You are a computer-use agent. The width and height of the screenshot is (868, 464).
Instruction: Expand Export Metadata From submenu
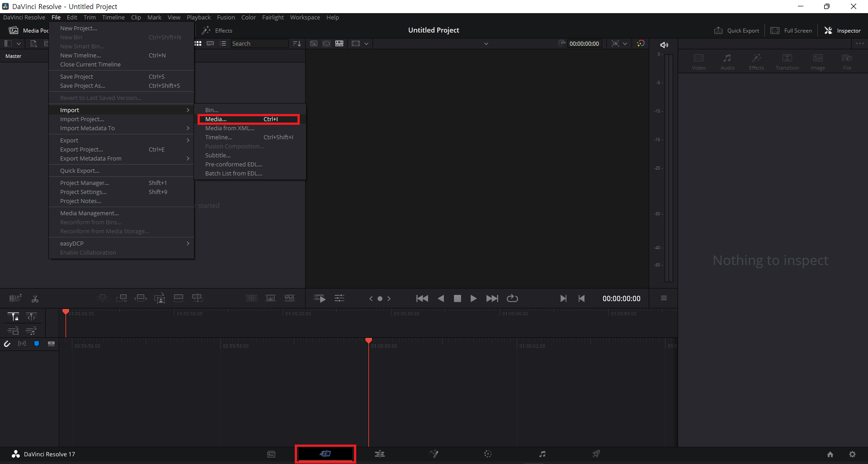tap(188, 158)
